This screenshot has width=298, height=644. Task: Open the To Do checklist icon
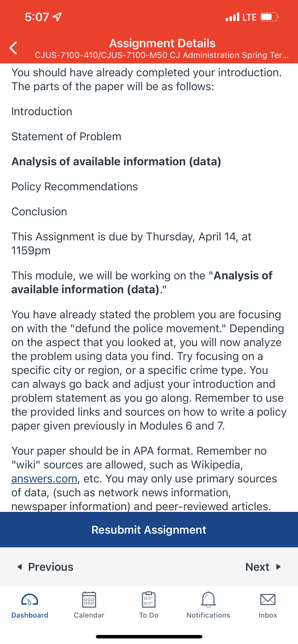149,599
